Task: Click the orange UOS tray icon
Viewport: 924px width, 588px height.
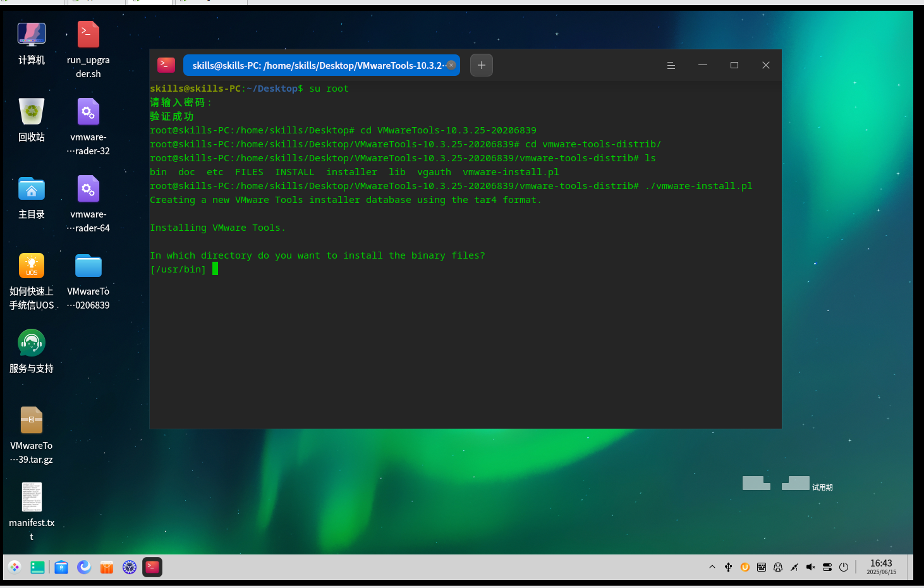Action: (x=745, y=567)
